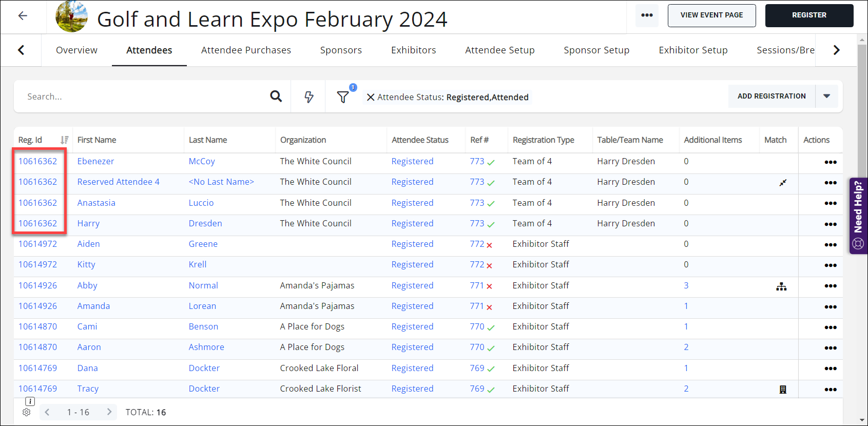Open the filter funnel icon

tap(343, 96)
